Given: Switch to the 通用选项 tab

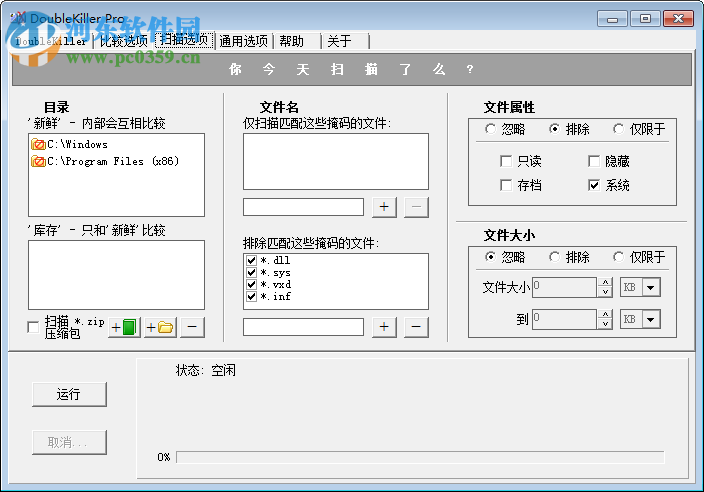Looking at the screenshot, I should pyautogui.click(x=243, y=41).
